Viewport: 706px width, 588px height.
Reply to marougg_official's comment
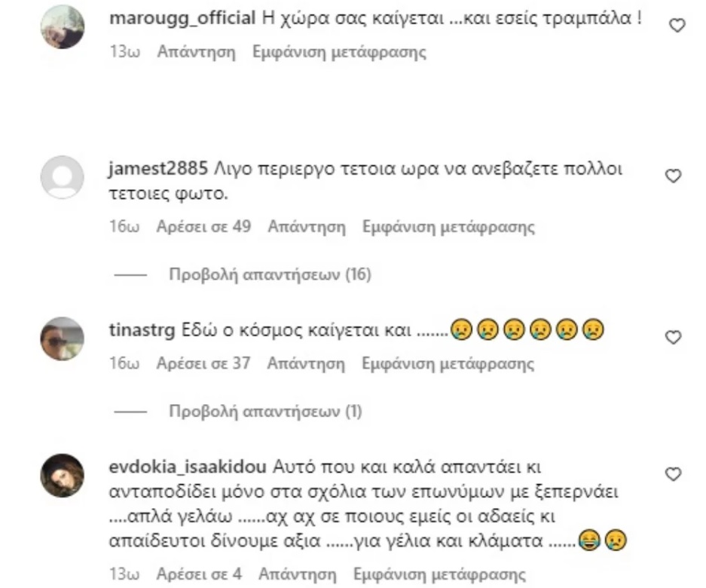tap(197, 52)
